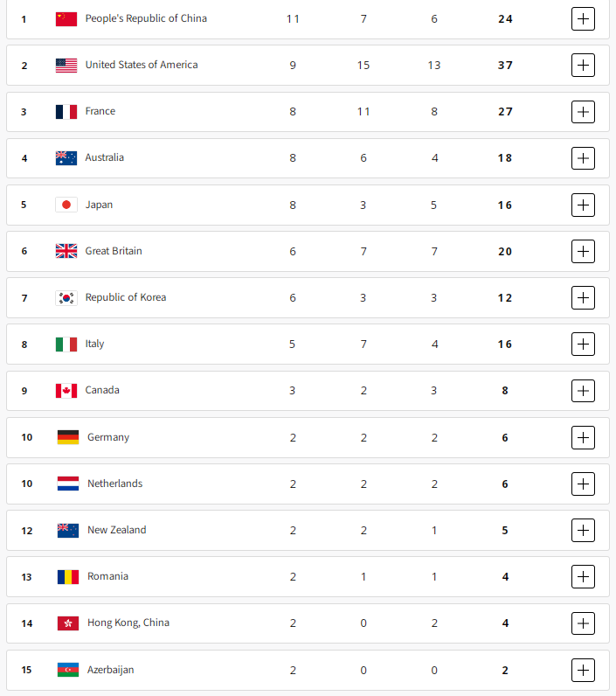616x696 pixels.
Task: Expand Japan medal details
Action: [x=583, y=205]
